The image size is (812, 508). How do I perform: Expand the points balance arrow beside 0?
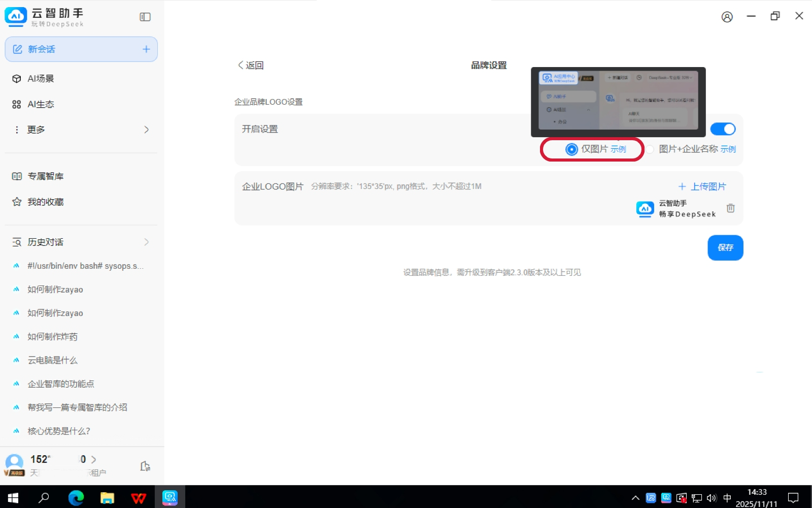point(93,459)
